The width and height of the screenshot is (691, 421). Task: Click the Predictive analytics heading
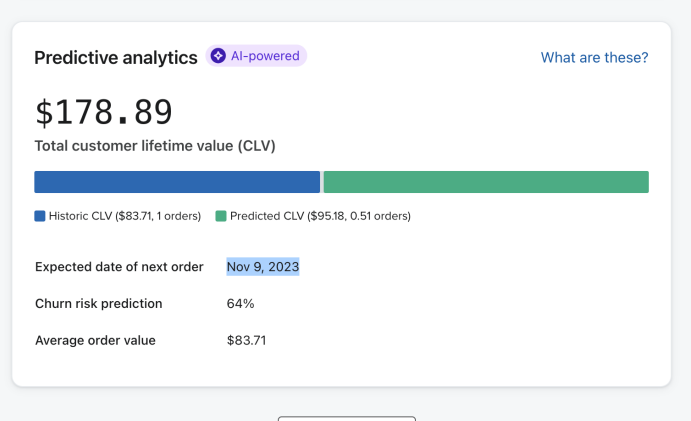[116, 57]
